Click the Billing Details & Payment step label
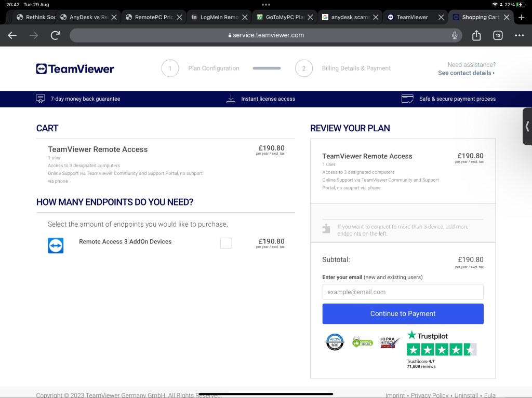Image resolution: width=532 pixels, height=398 pixels. (356, 68)
